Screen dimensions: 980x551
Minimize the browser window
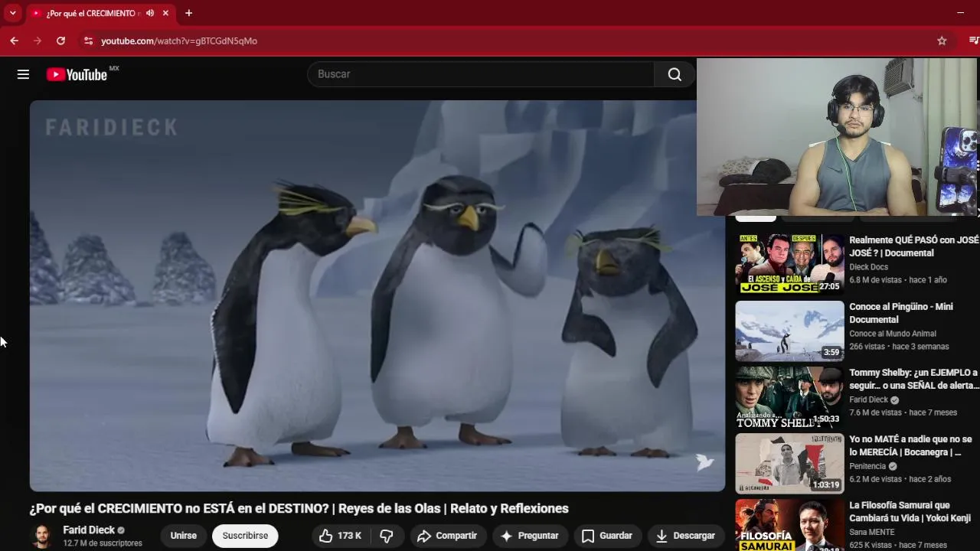point(960,13)
